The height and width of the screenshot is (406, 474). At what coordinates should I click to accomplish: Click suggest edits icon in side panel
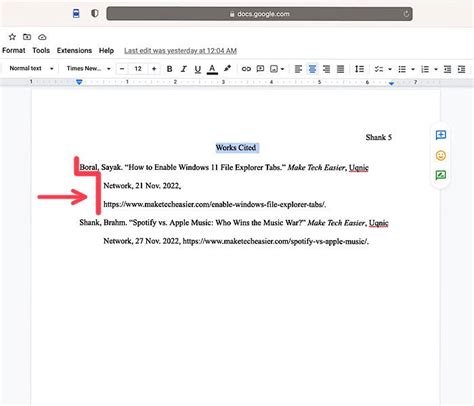[441, 175]
